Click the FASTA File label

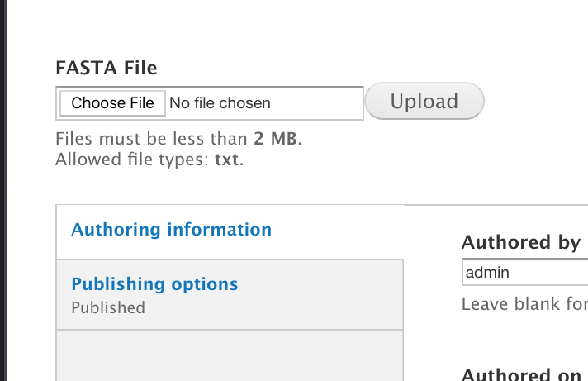(x=107, y=68)
